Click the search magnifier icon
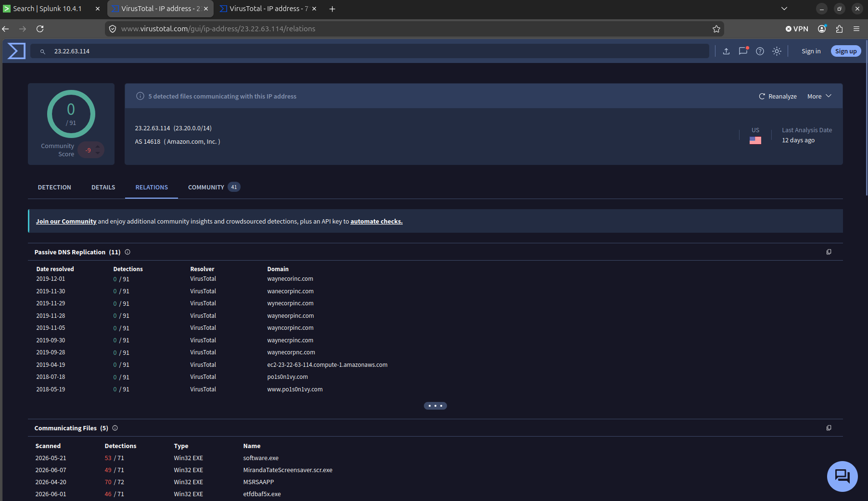 [x=43, y=51]
